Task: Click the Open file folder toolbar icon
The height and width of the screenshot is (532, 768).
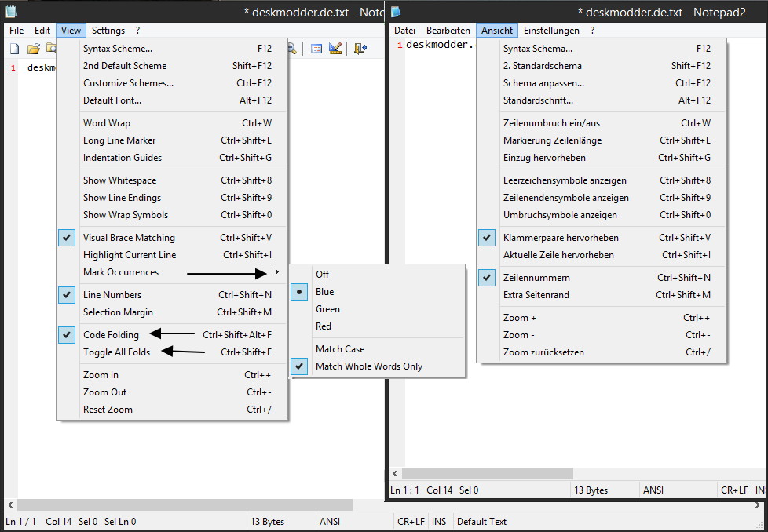Action: (33, 49)
